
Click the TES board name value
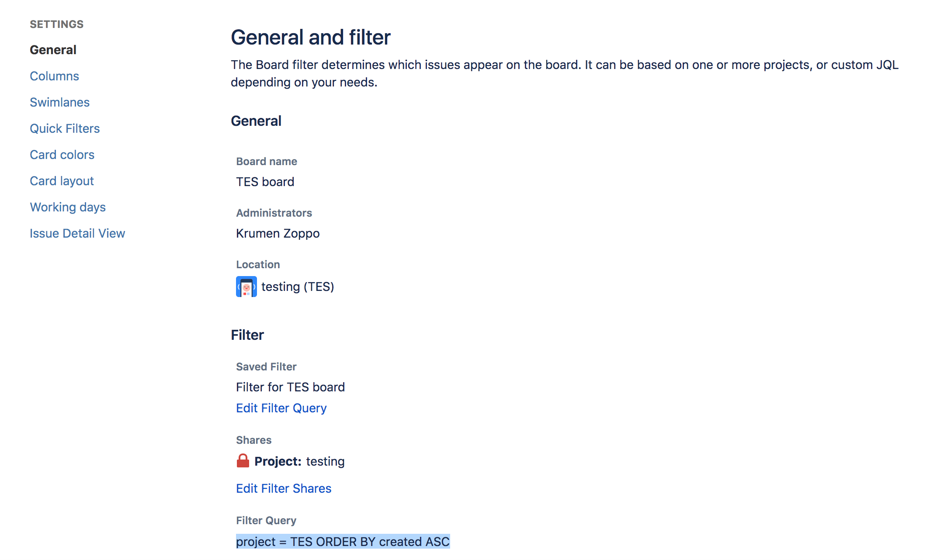[264, 182]
